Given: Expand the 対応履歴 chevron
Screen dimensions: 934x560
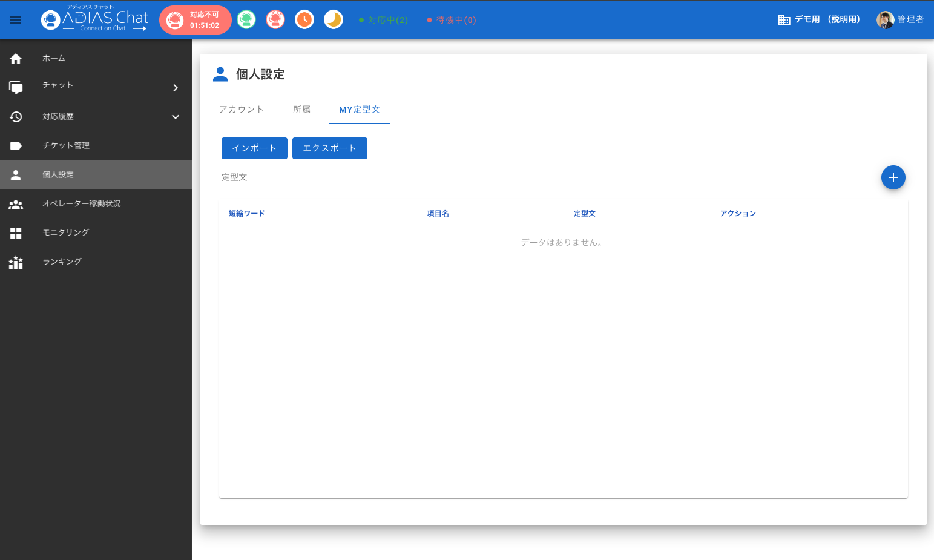Looking at the screenshot, I should (x=176, y=117).
